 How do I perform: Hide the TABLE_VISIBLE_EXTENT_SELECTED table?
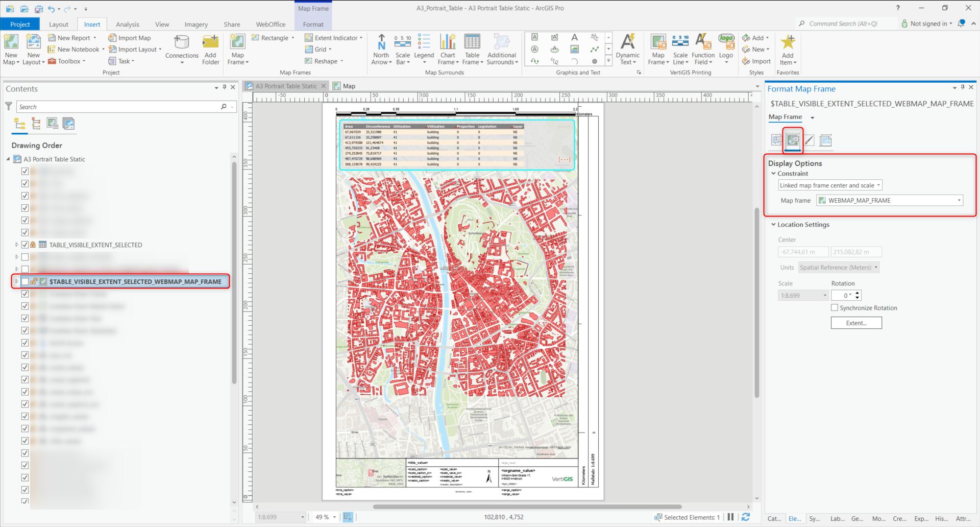(x=25, y=245)
